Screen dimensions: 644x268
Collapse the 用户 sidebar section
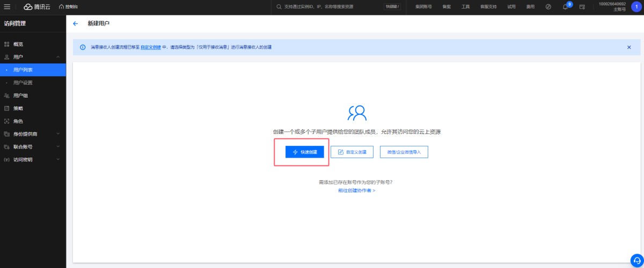[58, 57]
